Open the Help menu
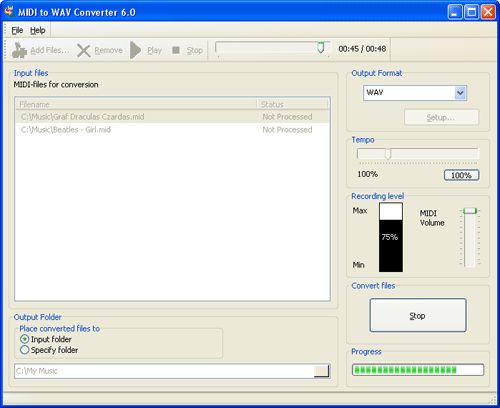 tap(38, 30)
